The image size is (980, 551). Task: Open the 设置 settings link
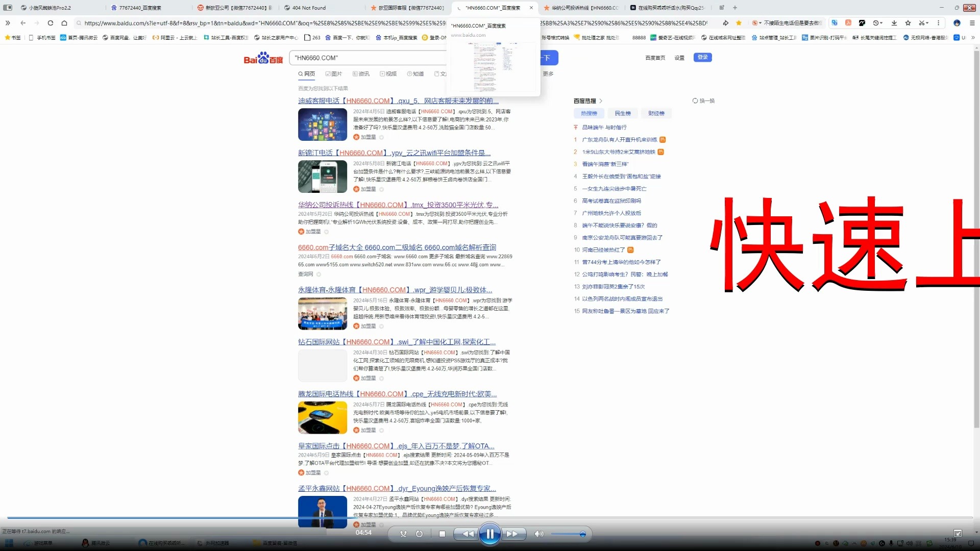pyautogui.click(x=679, y=58)
